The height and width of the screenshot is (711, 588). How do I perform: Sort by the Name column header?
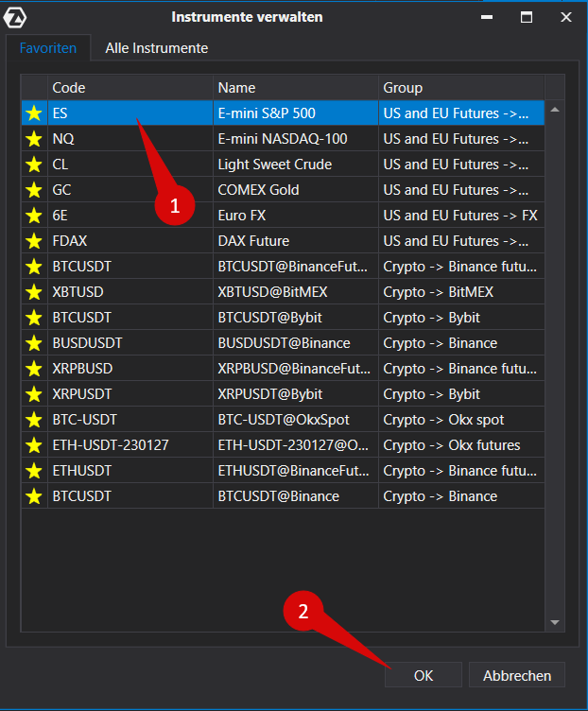[296, 88]
